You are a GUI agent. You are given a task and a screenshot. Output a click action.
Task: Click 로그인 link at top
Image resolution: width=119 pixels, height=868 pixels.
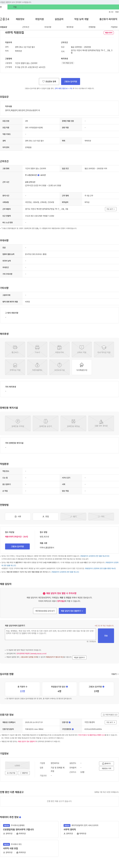pyautogui.click(x=111, y=12)
